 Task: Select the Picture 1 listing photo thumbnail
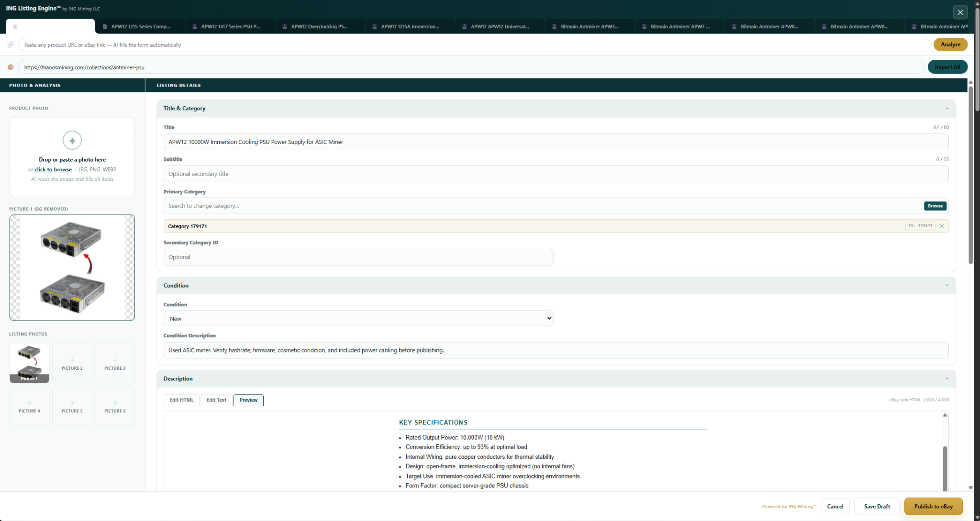pyautogui.click(x=30, y=363)
